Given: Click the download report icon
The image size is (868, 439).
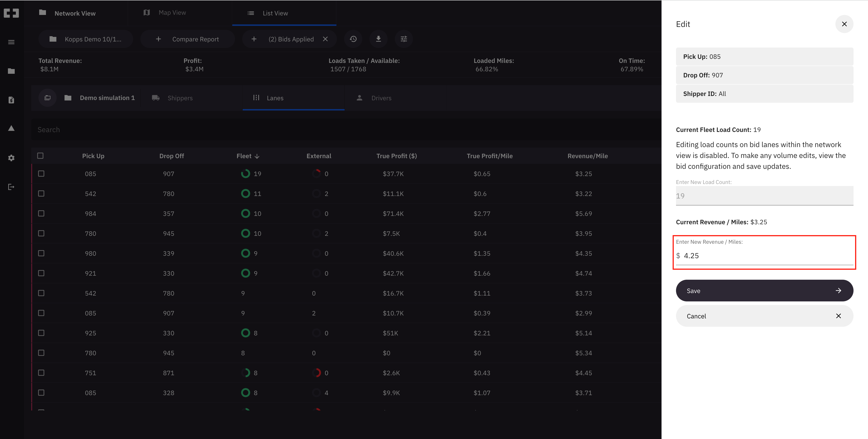Looking at the screenshot, I should coord(378,39).
